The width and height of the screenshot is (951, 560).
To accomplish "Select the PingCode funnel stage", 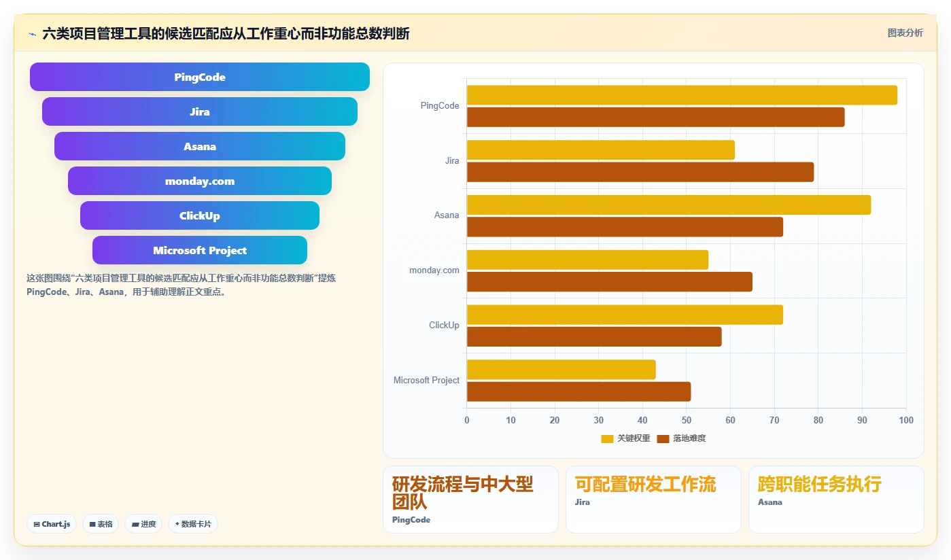I will (x=200, y=77).
